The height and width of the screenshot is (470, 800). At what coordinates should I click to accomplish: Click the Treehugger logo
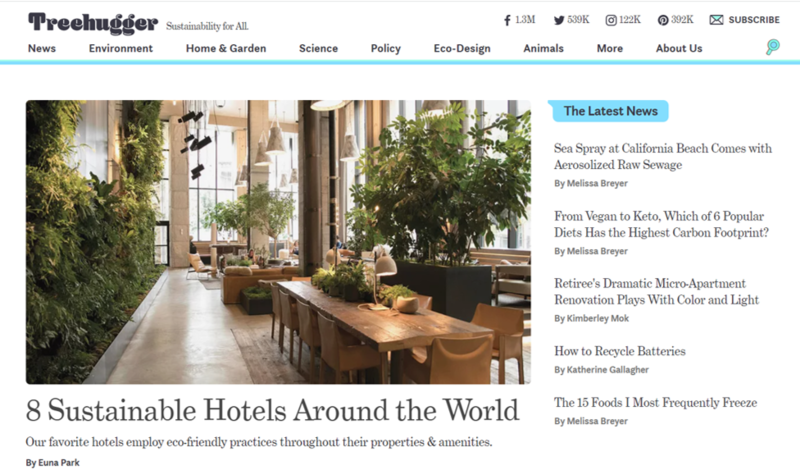[93, 23]
